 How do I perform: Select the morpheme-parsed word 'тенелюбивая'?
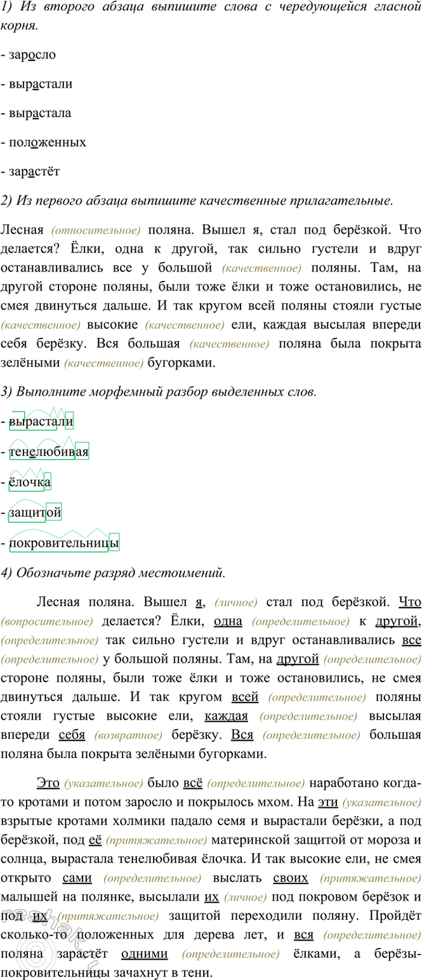(48, 451)
